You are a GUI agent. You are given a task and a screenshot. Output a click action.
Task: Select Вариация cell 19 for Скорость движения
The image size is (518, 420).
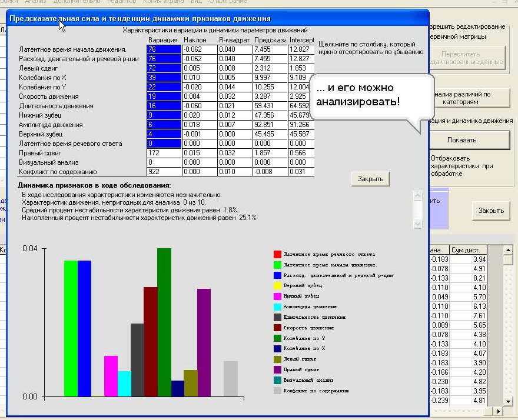164,96
